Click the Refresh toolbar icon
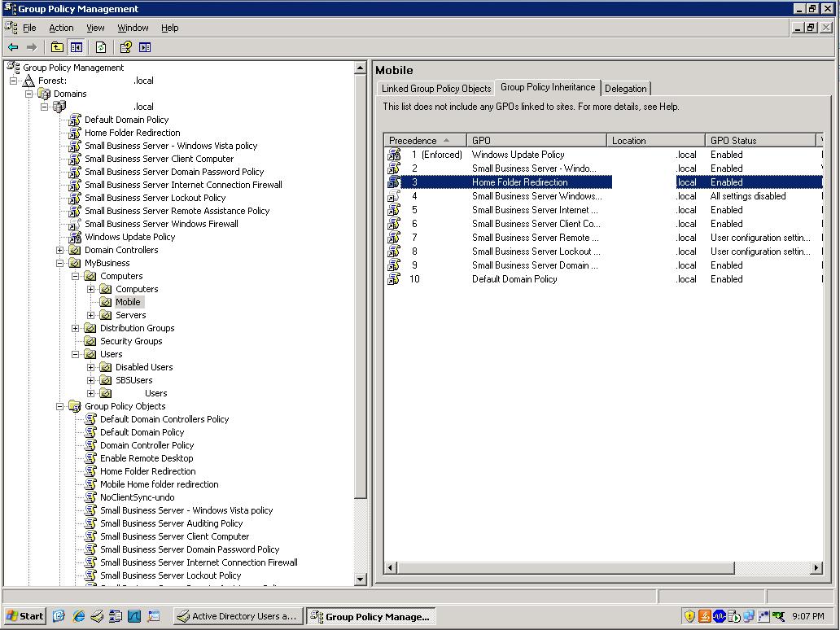 [101, 48]
